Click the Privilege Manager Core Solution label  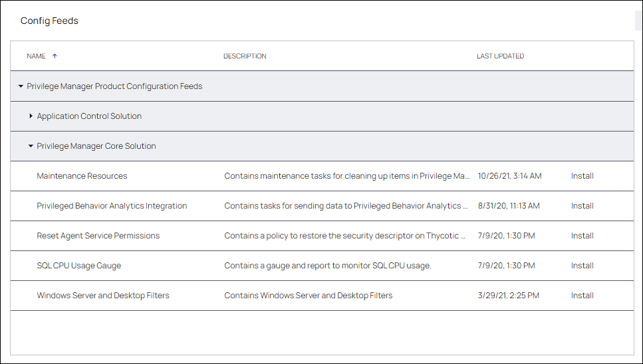(96, 146)
